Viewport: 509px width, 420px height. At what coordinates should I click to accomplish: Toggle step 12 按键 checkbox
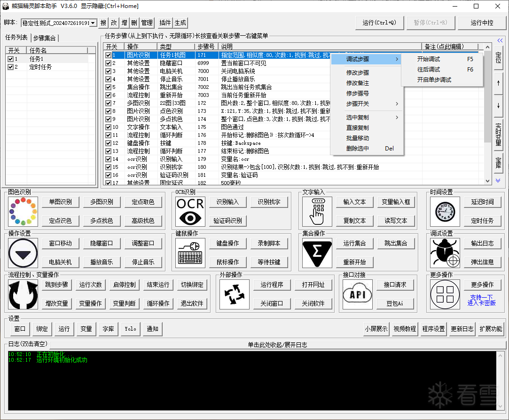[x=109, y=143]
